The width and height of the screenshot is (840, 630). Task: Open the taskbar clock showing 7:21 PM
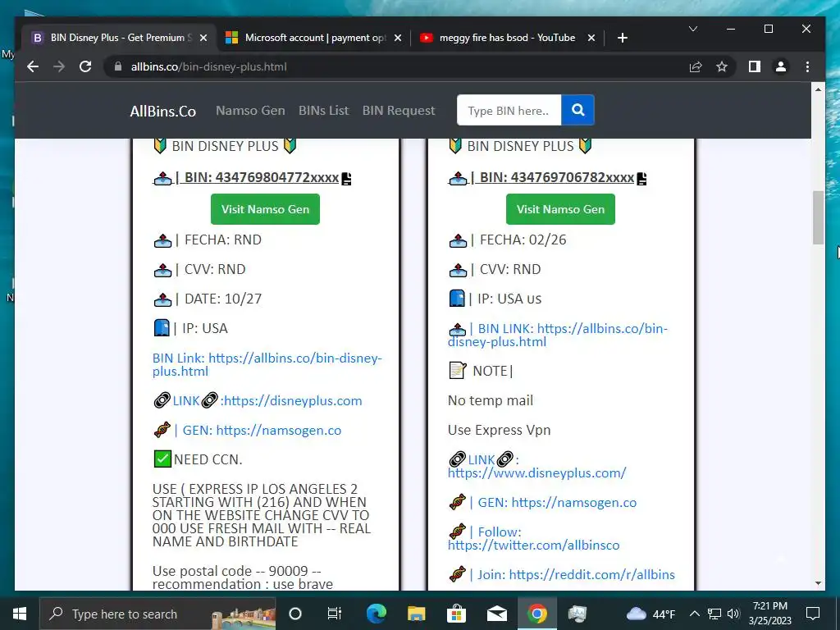pyautogui.click(x=769, y=614)
